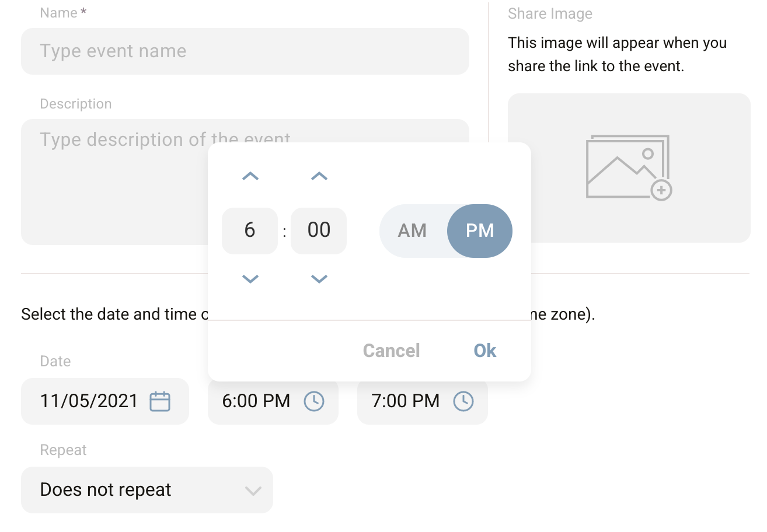The height and width of the screenshot is (532, 767).
Task: Open the date field showing 11/05/2021
Action: pos(89,401)
